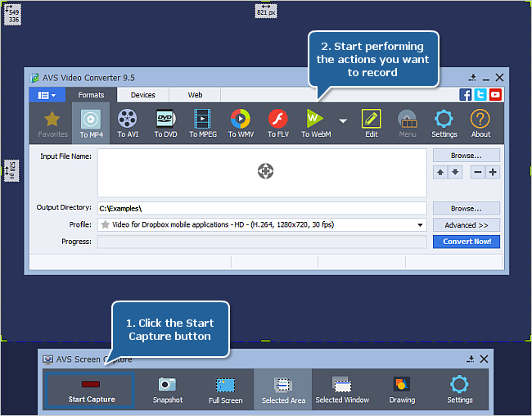Open the Facebook link icon

tap(466, 94)
